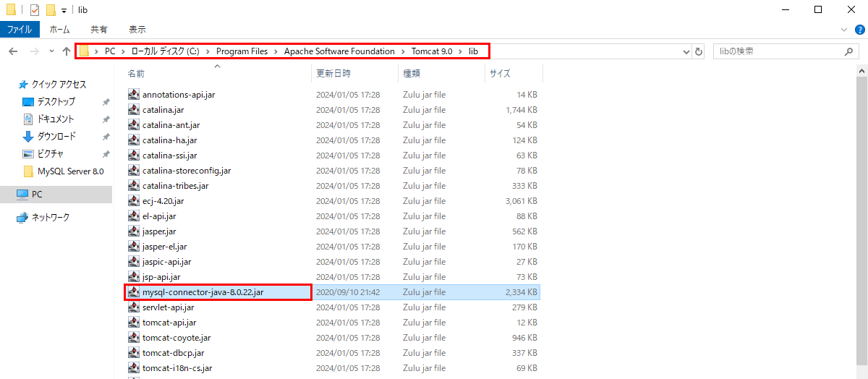Click the search magnifier icon
The width and height of the screenshot is (868, 379).
(x=850, y=51)
